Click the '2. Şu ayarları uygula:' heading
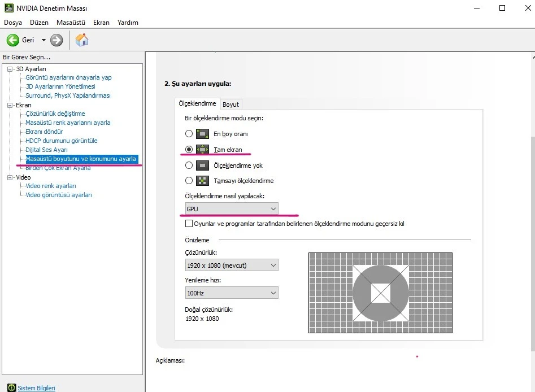 pyautogui.click(x=198, y=84)
